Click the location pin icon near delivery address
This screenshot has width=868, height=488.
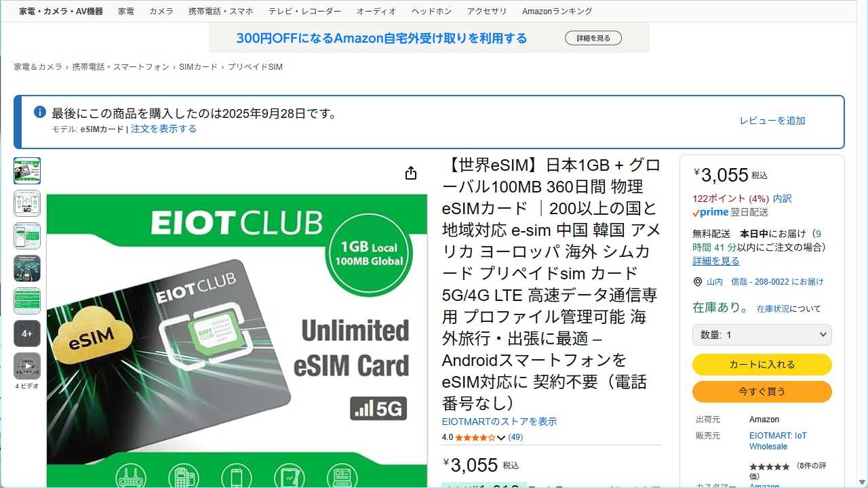pyautogui.click(x=697, y=282)
